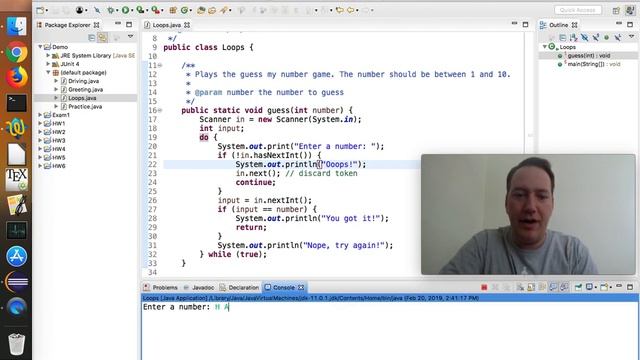Click Display Selected Console icon
Screen dimensions: 640x360
(589, 287)
